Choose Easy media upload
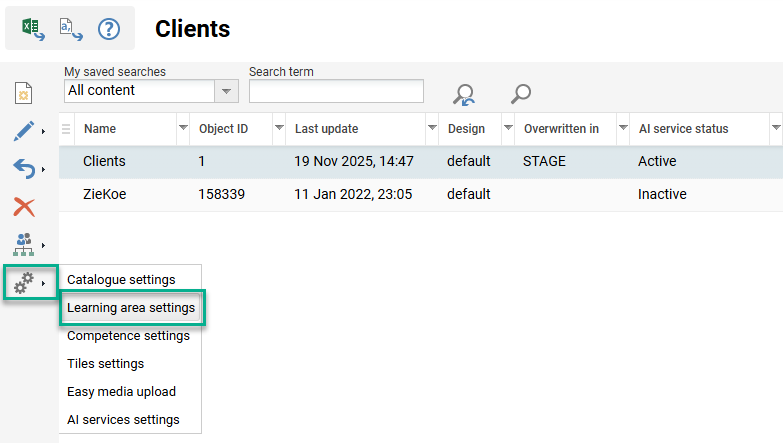 click(x=121, y=391)
